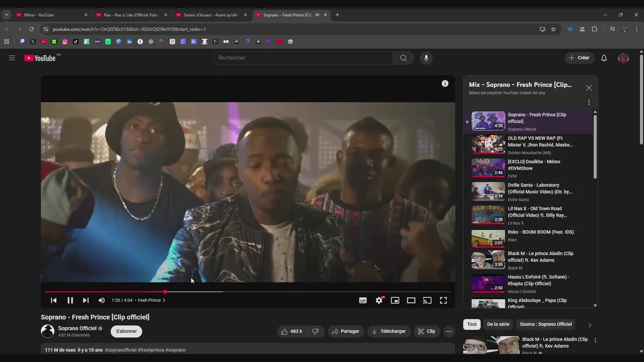The image size is (644, 362).
Task: Play OLD RAP VS NEW RAP from Mix
Action: click(528, 145)
